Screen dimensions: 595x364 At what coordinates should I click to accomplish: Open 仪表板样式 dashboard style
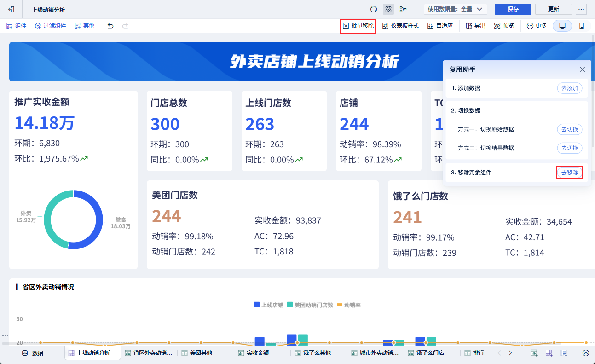pos(400,26)
